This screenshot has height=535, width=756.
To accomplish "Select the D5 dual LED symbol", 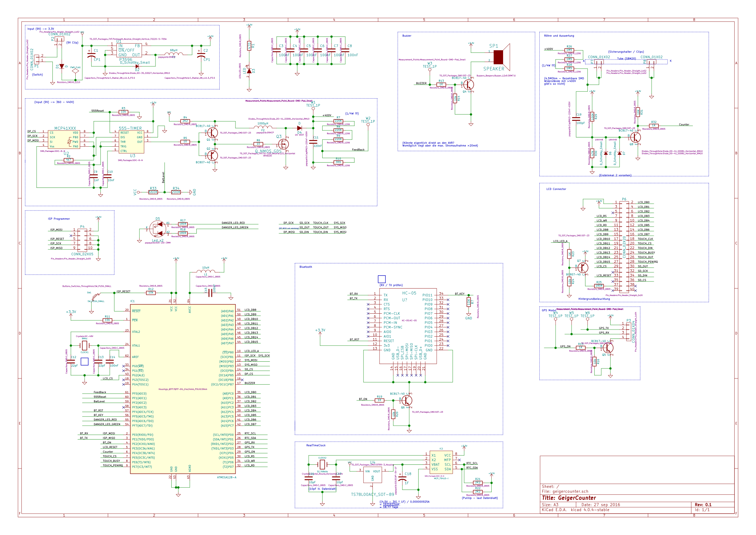I will pyautogui.click(x=158, y=228).
